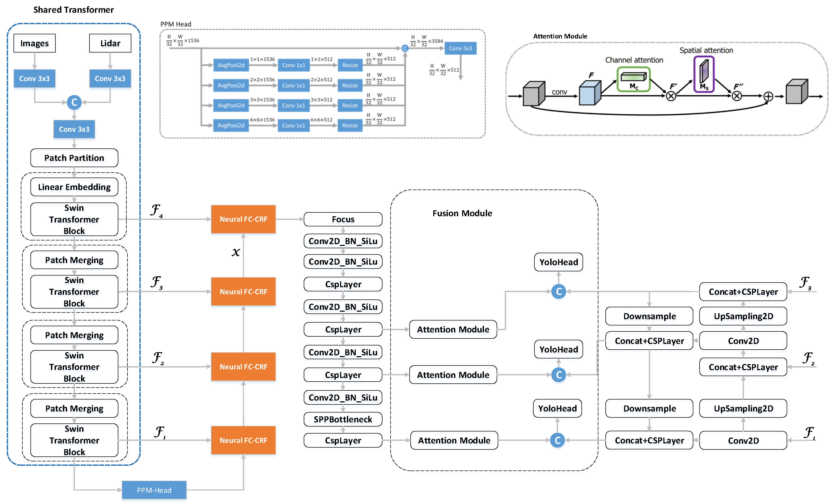Click the Focus layer box
The image size is (835, 504).
(343, 219)
